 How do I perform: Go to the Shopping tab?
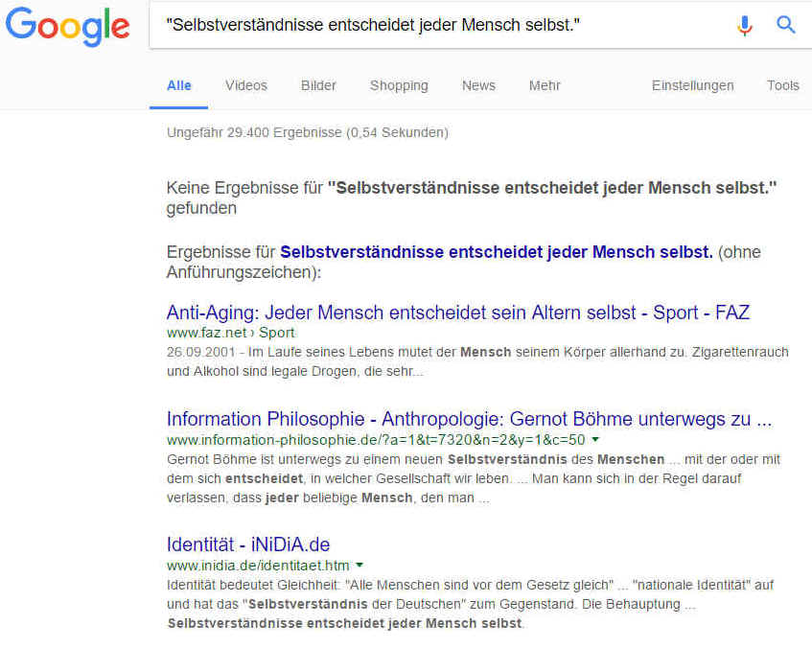click(399, 85)
